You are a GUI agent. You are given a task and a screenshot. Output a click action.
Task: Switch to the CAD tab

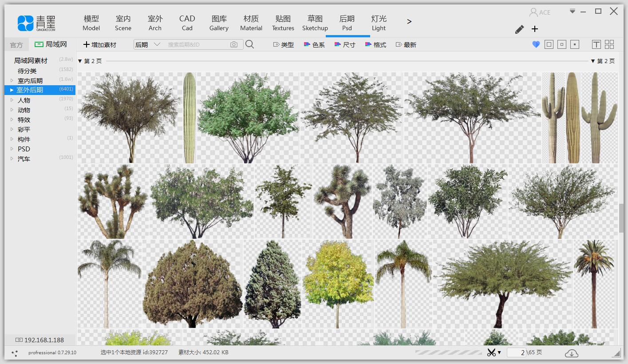coord(187,23)
